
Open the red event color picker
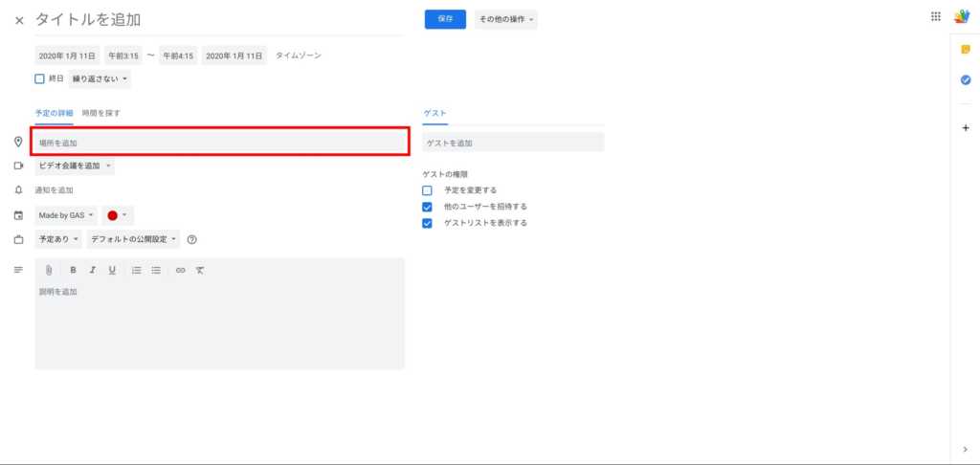[118, 215]
